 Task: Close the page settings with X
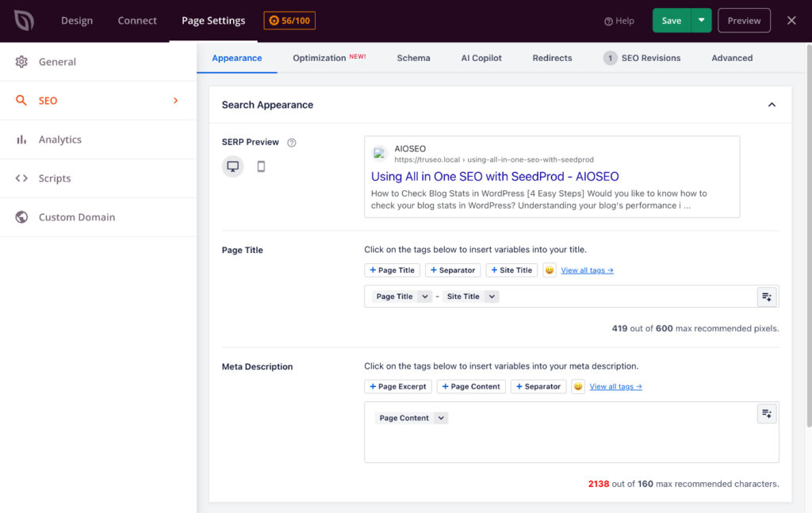tap(791, 21)
